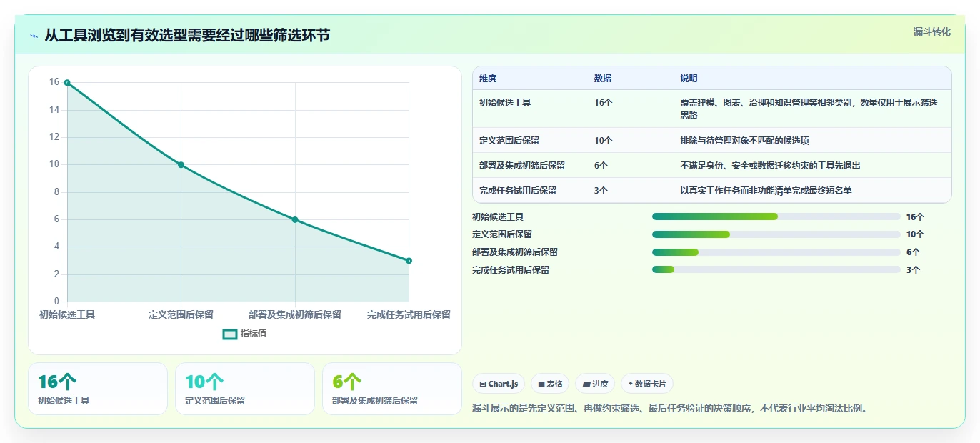Click the 表格 tag
Viewport: 980px width, 443px height.
pos(550,384)
